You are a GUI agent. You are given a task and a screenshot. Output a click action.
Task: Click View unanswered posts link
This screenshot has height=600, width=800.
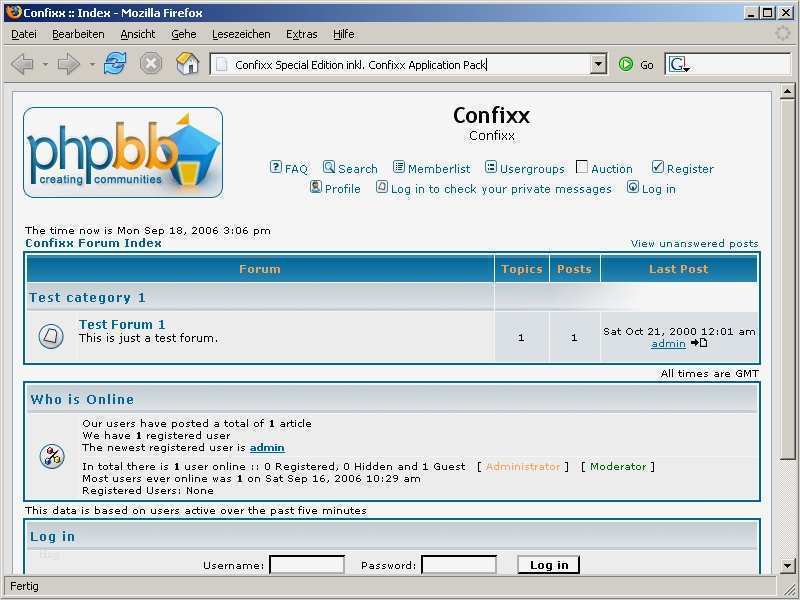[x=694, y=243]
